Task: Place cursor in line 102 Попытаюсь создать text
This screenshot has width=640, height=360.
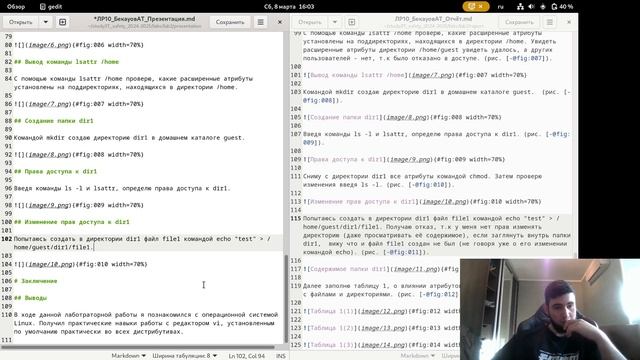Action: [x=142, y=243]
